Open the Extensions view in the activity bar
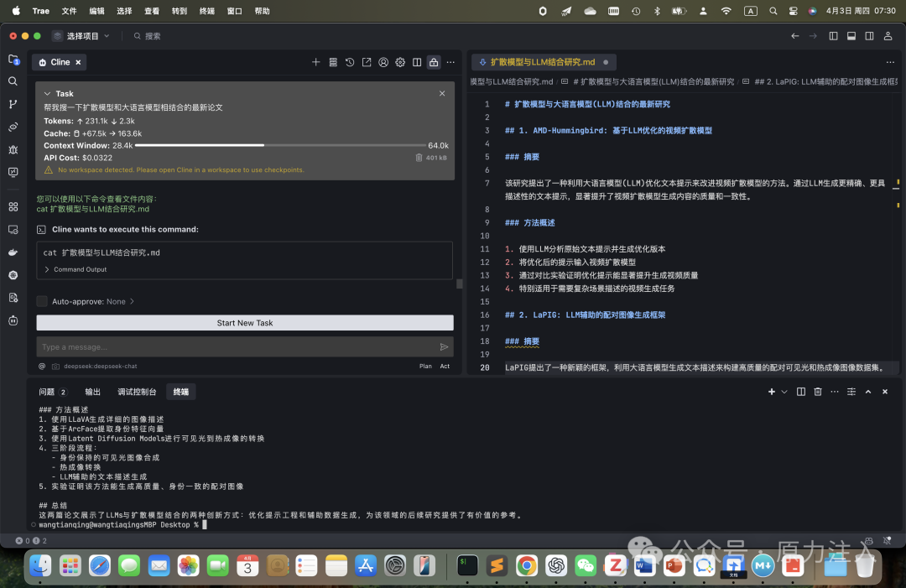Viewport: 906px width, 588px height. tap(13, 207)
